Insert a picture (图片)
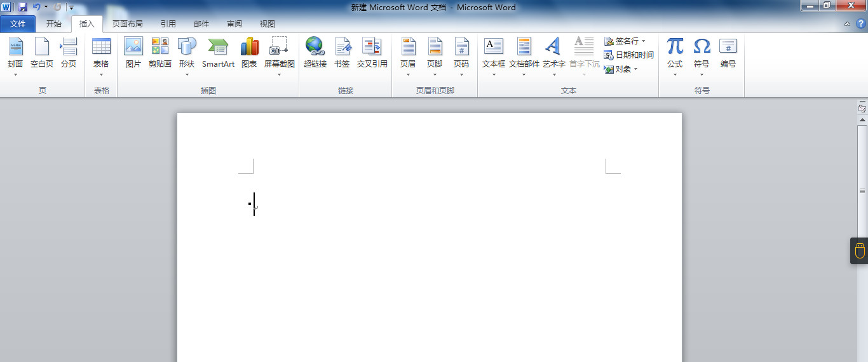 click(x=133, y=53)
